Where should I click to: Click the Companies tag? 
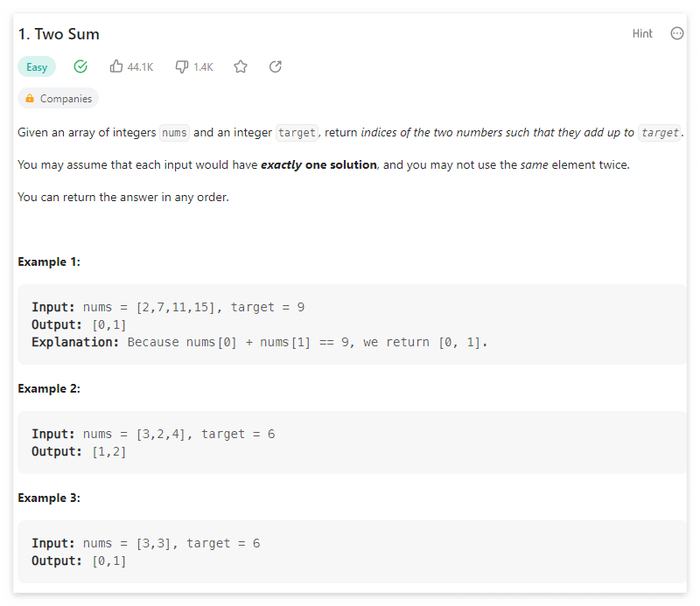tap(58, 98)
